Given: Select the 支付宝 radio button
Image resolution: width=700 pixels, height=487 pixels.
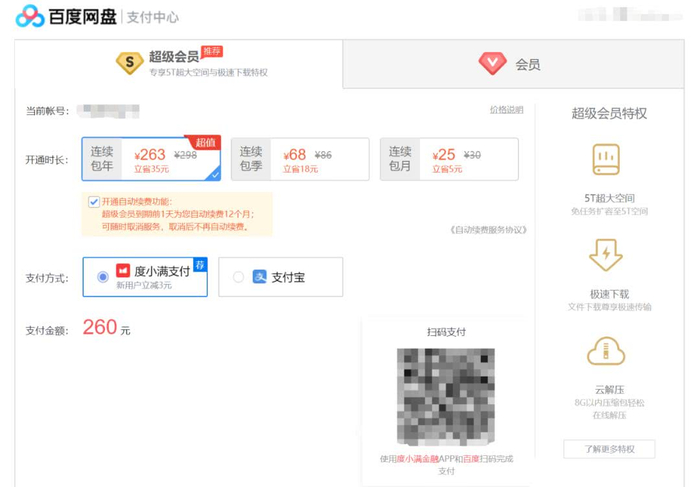Looking at the screenshot, I should tap(238, 277).
